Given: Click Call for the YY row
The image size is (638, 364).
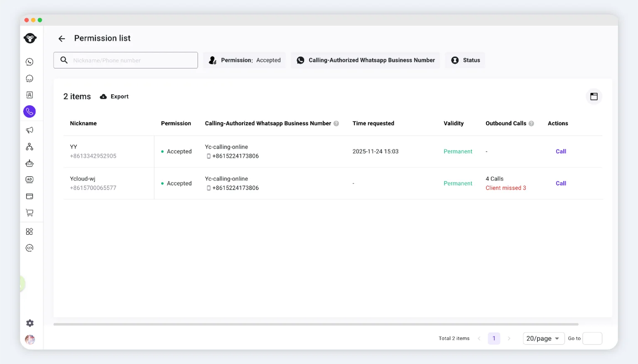Looking at the screenshot, I should pos(561,151).
